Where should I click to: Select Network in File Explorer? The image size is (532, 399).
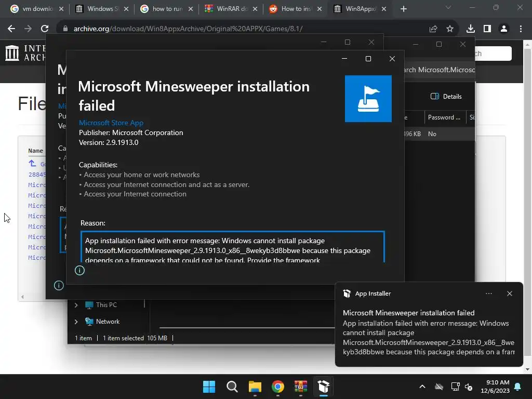click(x=102, y=321)
